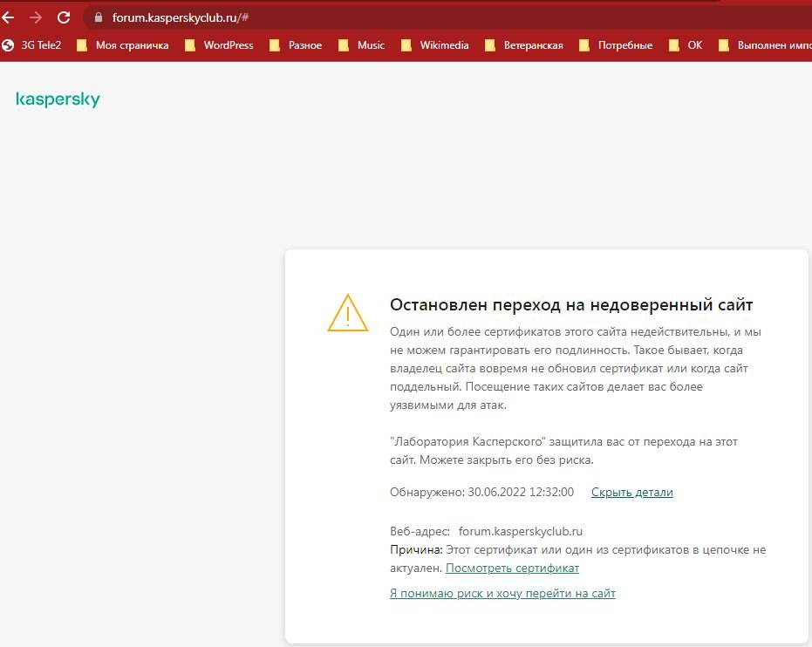Screen dimensions: 812x647
Task: Click the heading Остановлен переход на недоверенный сайт
Action: point(571,305)
